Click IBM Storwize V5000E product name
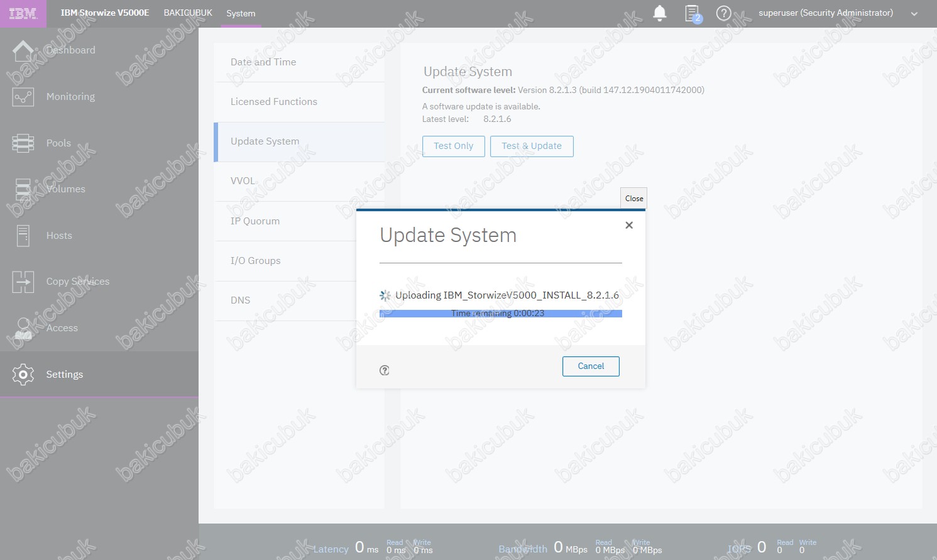This screenshot has width=937, height=560. (x=105, y=13)
